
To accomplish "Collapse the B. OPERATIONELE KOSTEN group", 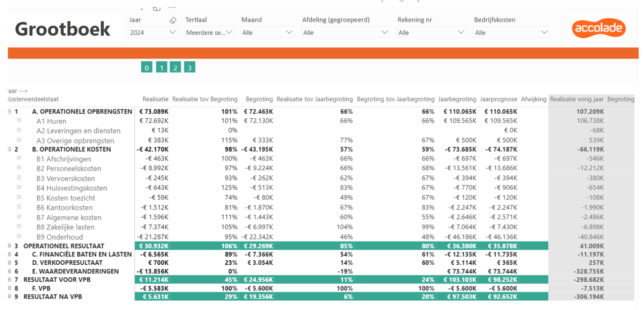I will coord(10,149).
